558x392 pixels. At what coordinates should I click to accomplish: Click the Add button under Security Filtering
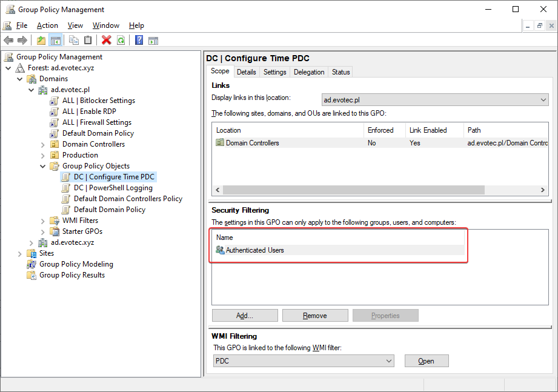tap(245, 315)
